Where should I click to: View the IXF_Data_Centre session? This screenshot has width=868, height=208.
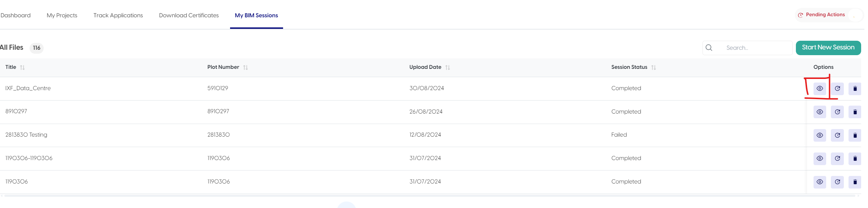819,89
